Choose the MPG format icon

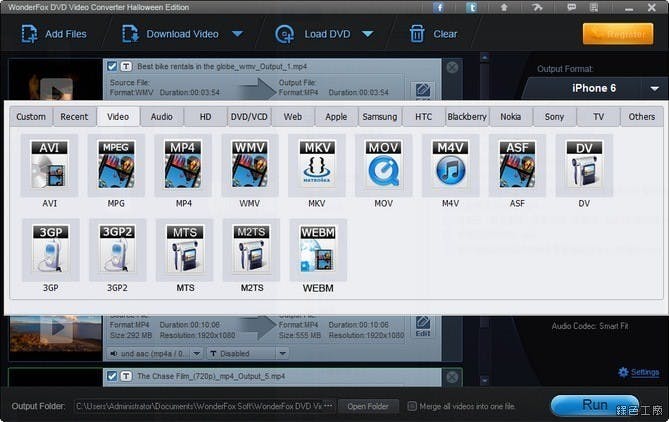116,166
